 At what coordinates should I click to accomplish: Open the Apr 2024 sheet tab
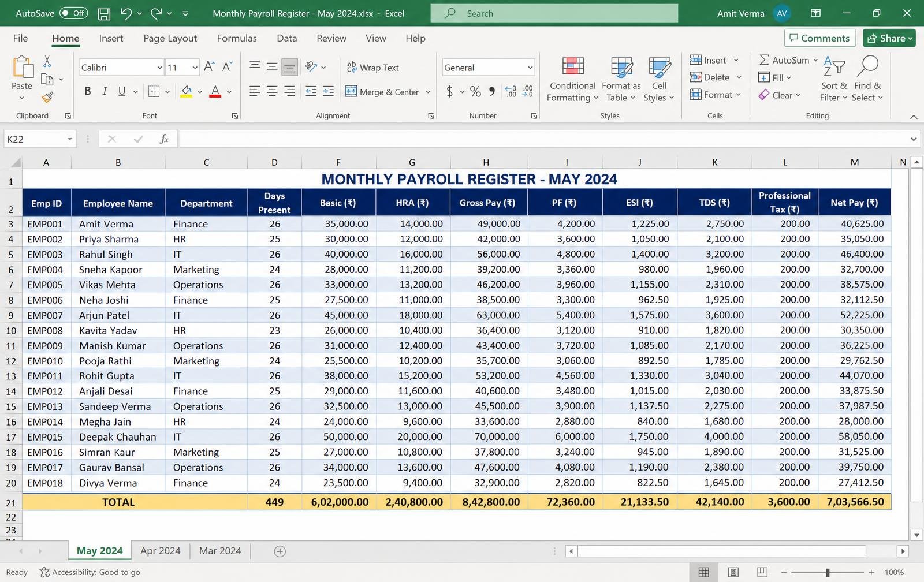coord(161,551)
